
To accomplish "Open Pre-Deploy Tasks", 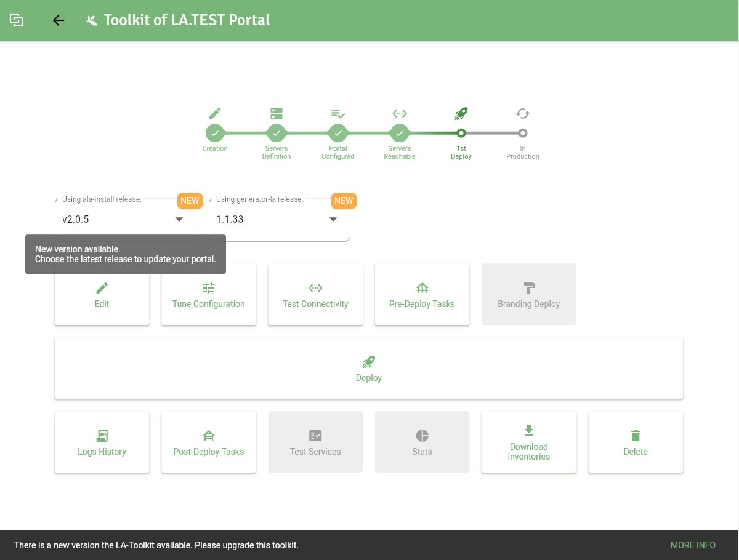I will tap(422, 294).
